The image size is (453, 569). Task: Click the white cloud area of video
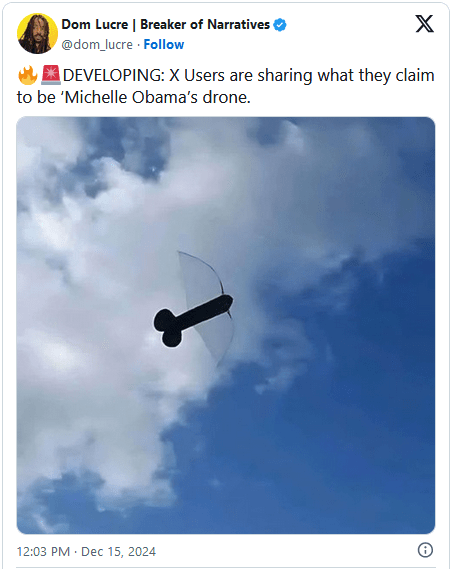tap(91, 290)
